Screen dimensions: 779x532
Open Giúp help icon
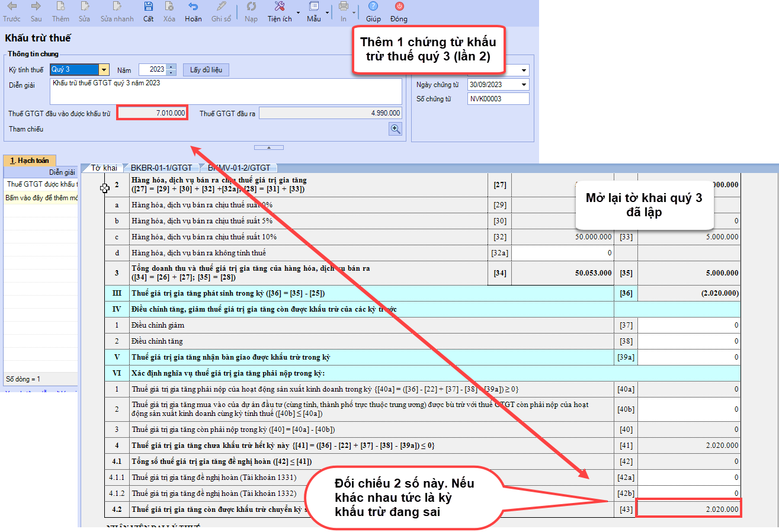click(373, 7)
